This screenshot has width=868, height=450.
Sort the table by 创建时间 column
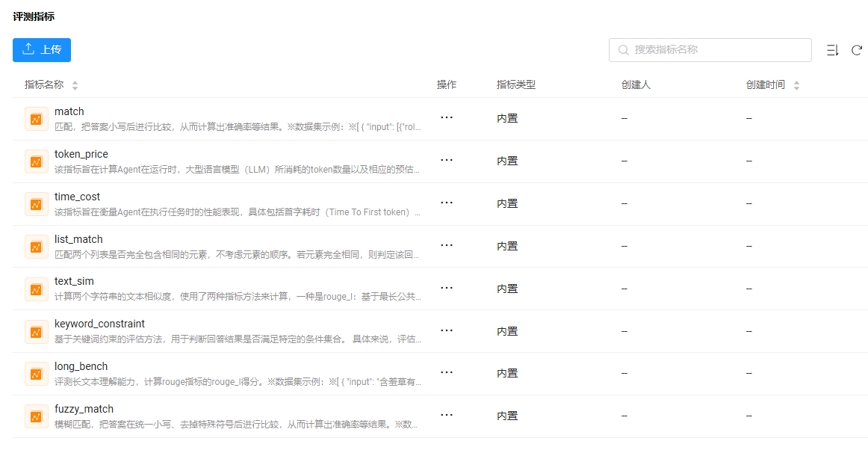tap(796, 85)
